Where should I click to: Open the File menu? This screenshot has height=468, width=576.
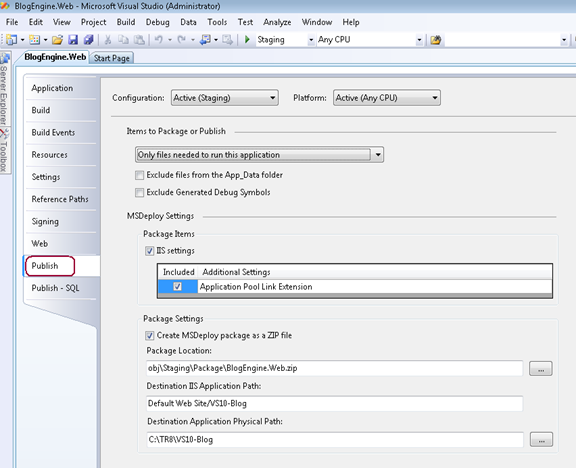pyautogui.click(x=12, y=22)
